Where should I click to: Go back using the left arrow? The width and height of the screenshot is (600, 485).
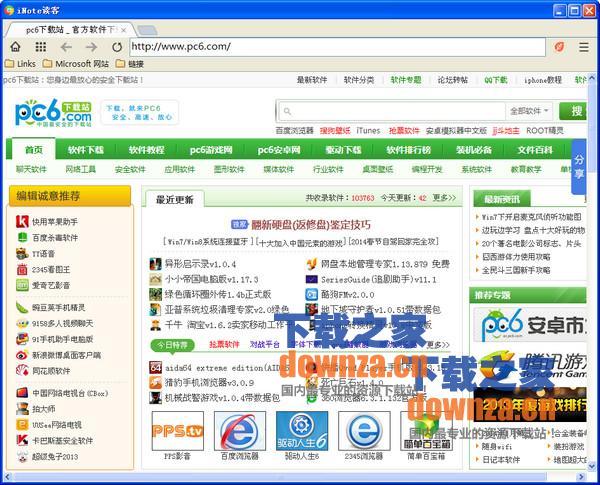[66, 46]
